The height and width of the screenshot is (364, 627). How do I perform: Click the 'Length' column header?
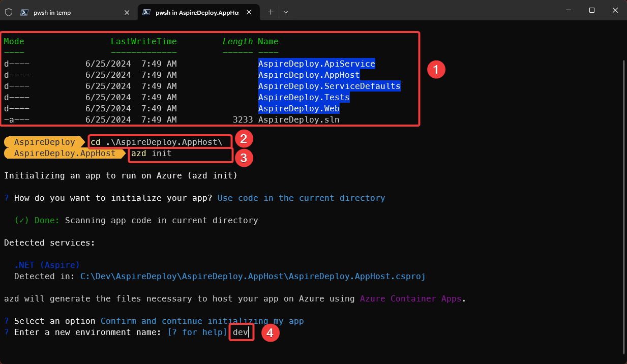[x=237, y=41]
